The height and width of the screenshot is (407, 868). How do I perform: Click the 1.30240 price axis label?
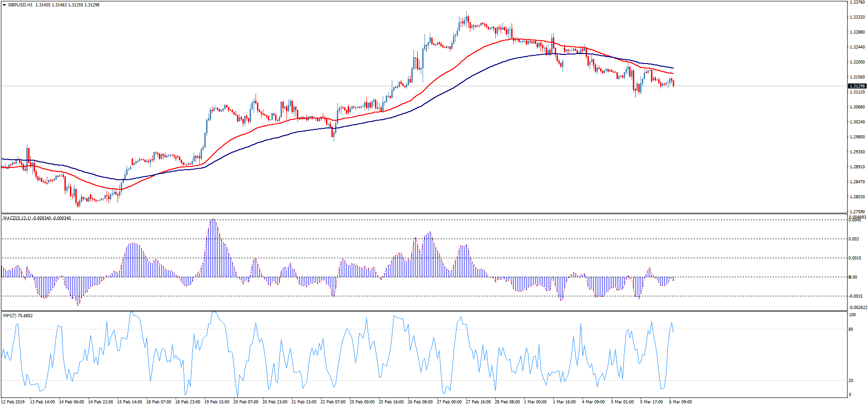(x=857, y=122)
